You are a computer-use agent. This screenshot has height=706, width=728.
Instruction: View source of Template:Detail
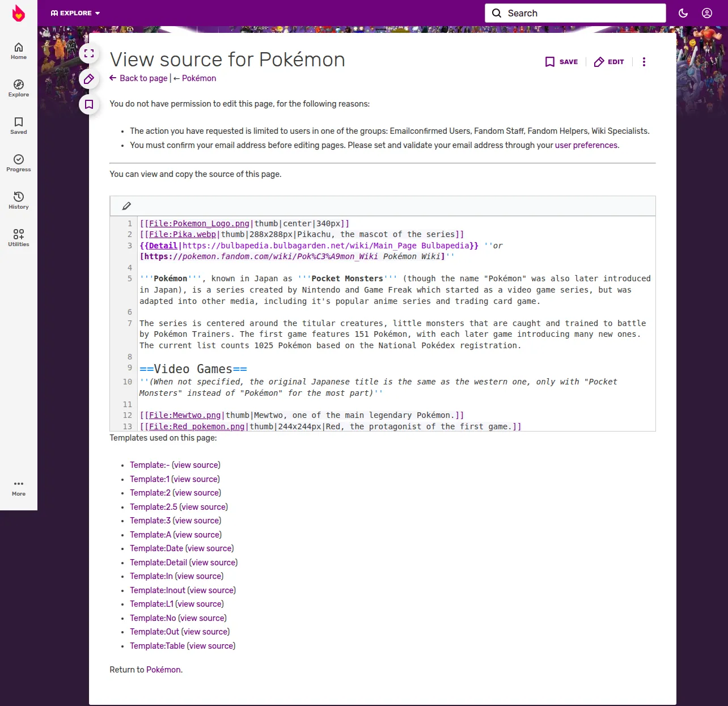point(213,563)
